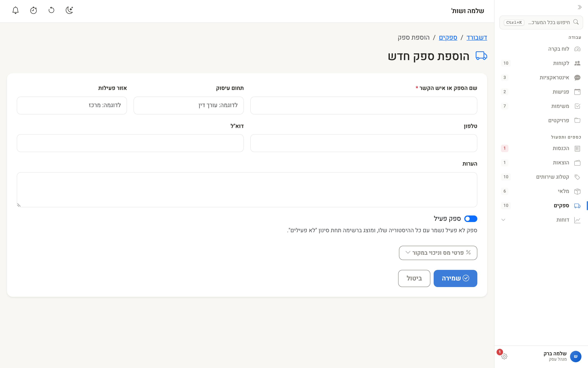Open הכנסות in the sidebar

[541, 148]
